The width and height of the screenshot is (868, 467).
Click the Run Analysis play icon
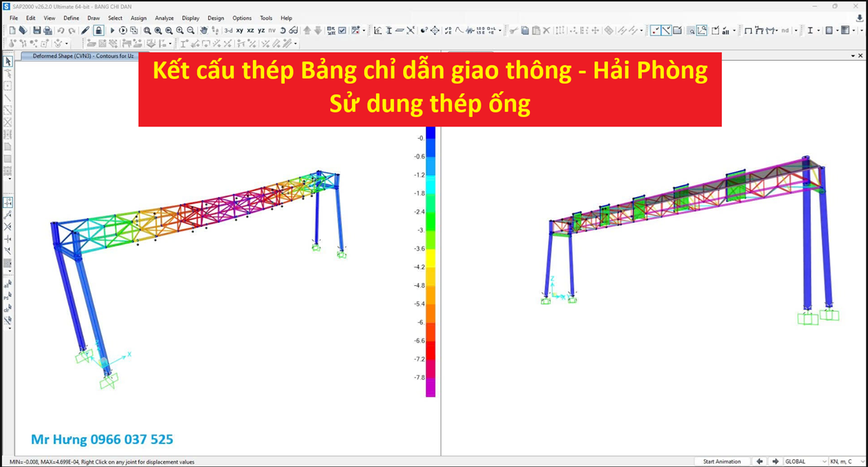click(x=112, y=30)
